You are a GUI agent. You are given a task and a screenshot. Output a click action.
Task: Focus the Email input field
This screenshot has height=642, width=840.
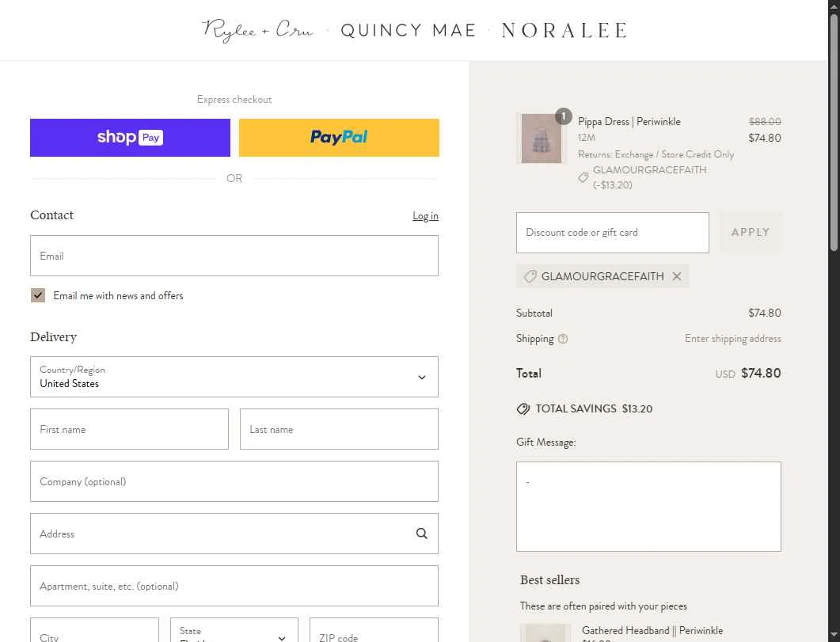point(234,256)
